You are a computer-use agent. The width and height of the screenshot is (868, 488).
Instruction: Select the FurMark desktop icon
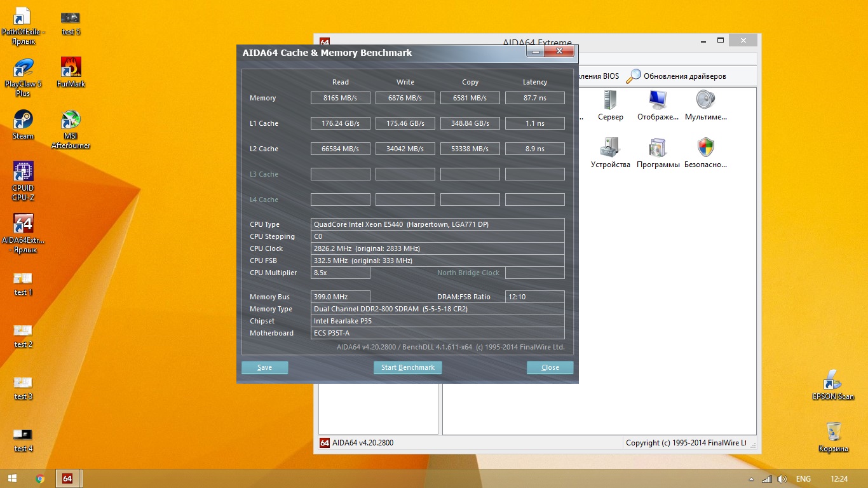(71, 72)
